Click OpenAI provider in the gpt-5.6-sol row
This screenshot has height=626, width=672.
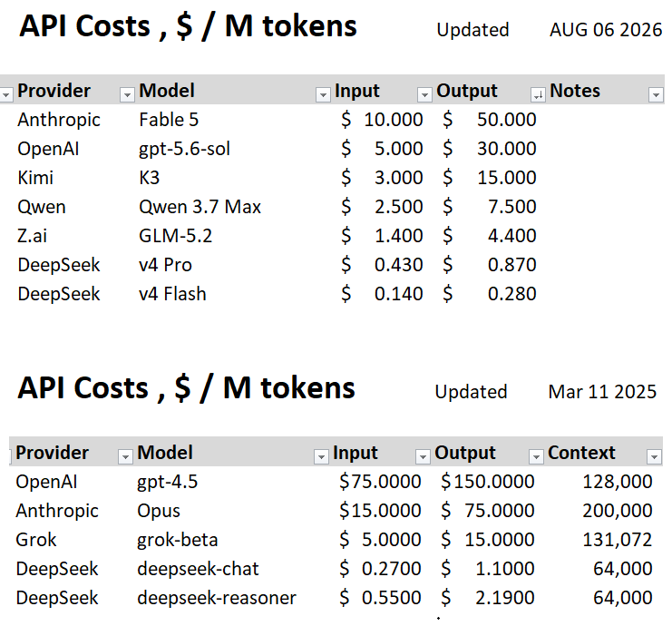click(48, 149)
